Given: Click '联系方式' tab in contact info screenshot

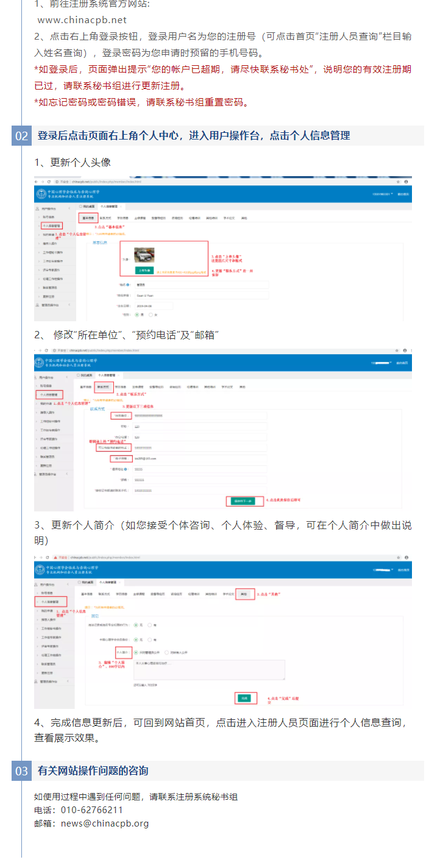Looking at the screenshot, I should click(x=103, y=386).
